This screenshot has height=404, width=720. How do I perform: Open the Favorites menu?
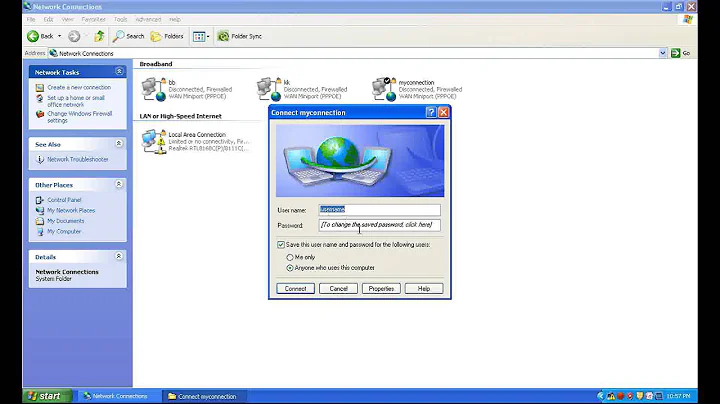(93, 19)
